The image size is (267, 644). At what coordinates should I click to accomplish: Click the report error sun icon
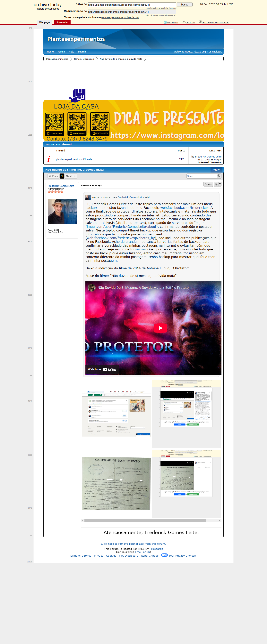click(x=200, y=22)
